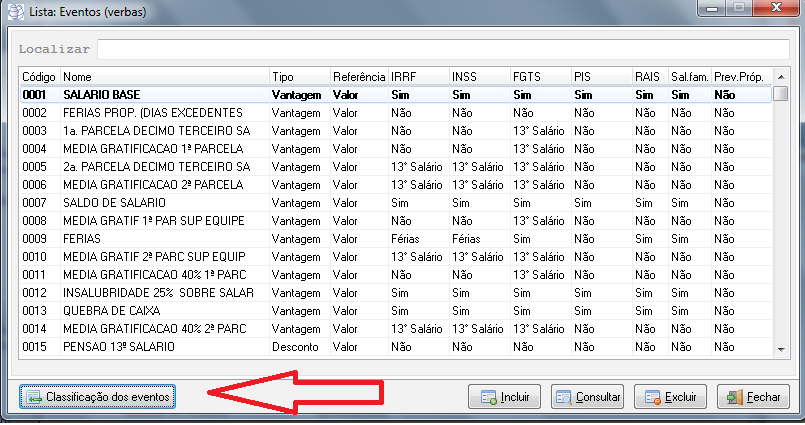Click the IRRF column header

pos(418,76)
